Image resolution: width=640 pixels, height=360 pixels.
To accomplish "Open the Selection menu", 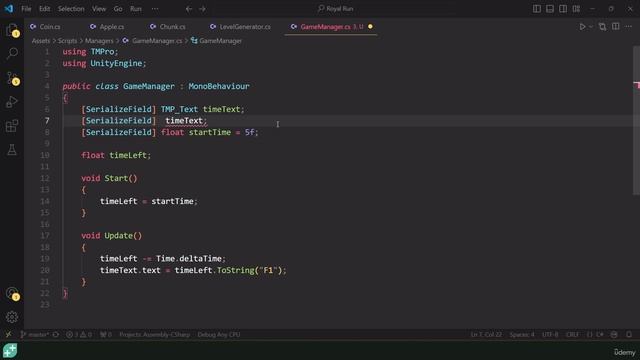I will pos(71,9).
